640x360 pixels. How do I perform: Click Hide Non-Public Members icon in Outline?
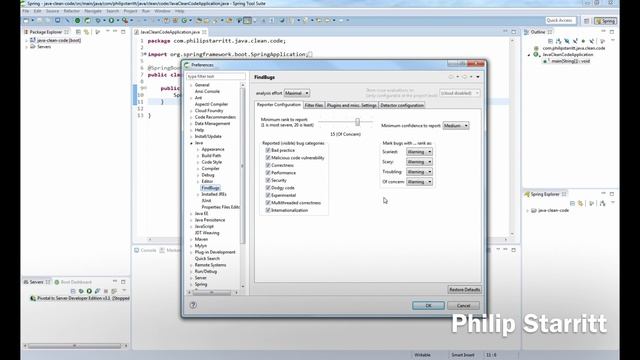pos(583,41)
